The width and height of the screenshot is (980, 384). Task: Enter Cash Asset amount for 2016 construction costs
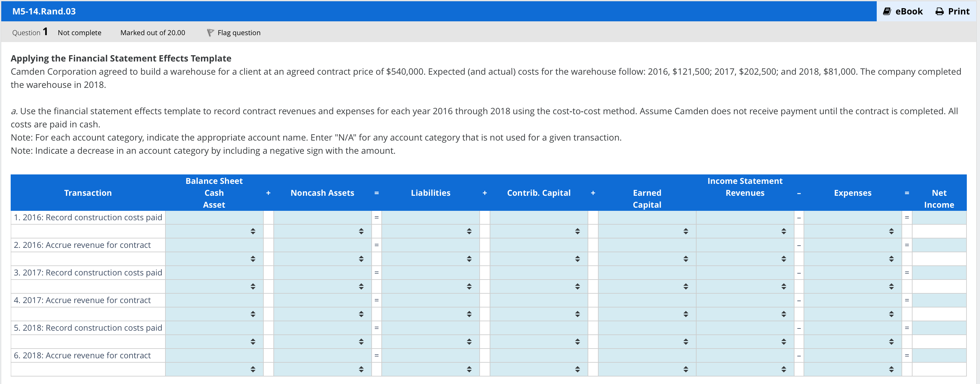click(214, 217)
